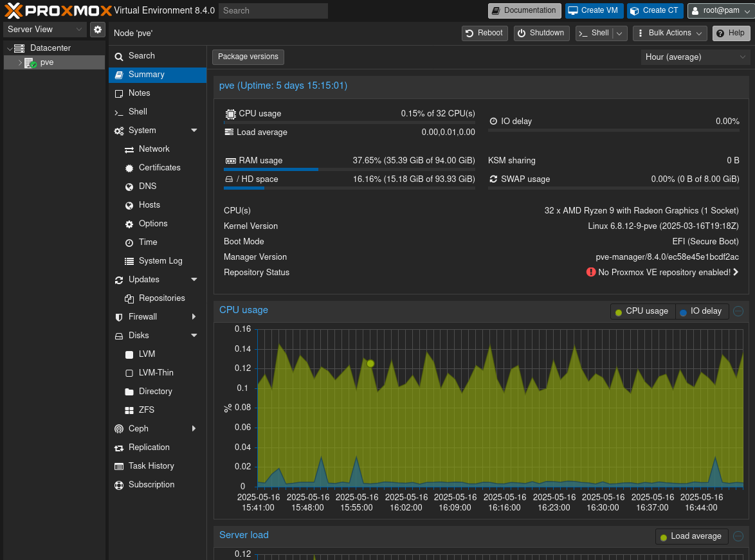Screen dimensions: 755x560
Task: Click the pve node status icon
Action: pos(30,62)
